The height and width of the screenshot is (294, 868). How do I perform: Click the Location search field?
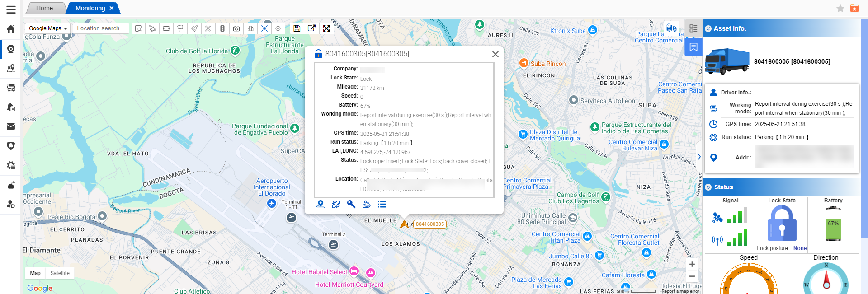pyautogui.click(x=101, y=28)
